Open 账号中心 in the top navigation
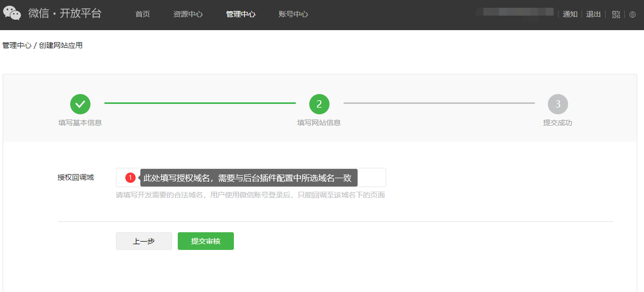644x292 pixels. tap(293, 15)
